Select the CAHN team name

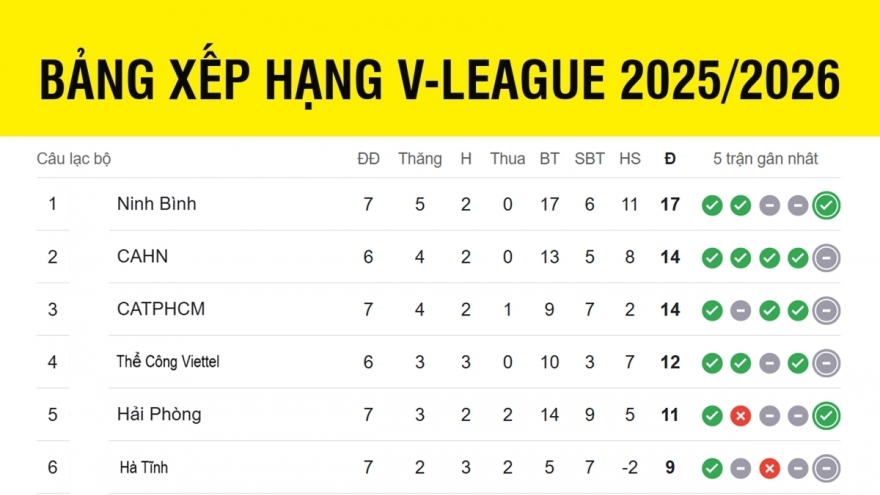[x=143, y=257]
